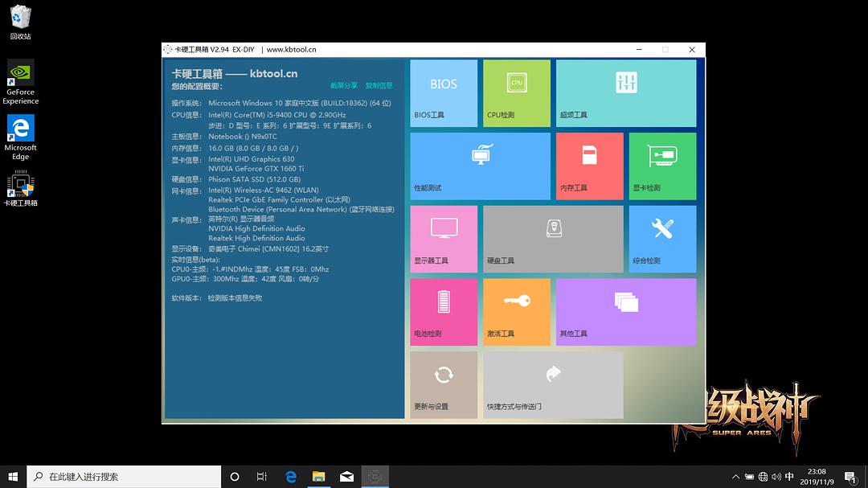Viewport: 868px width, 488px height.
Task: Open the 超频工具 overclock tile
Action: (x=626, y=93)
